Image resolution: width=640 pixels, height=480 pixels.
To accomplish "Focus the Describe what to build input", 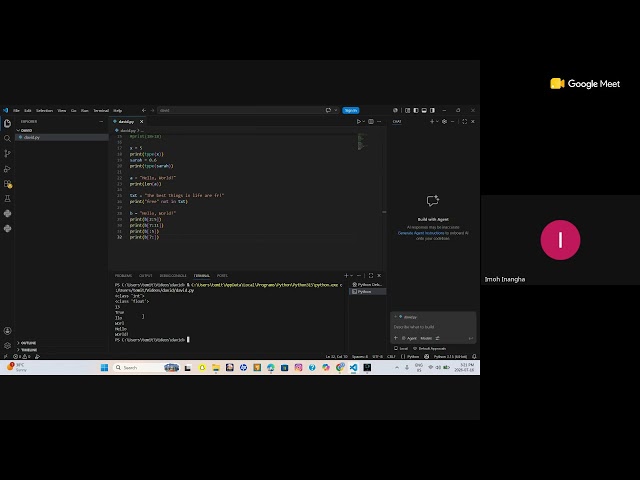I will pyautogui.click(x=433, y=327).
